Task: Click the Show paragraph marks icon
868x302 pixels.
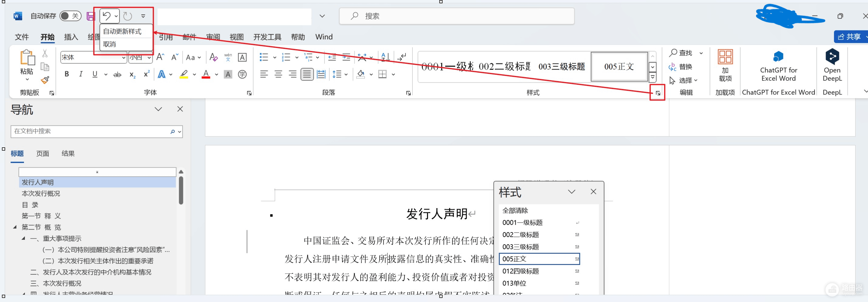Action: point(402,57)
